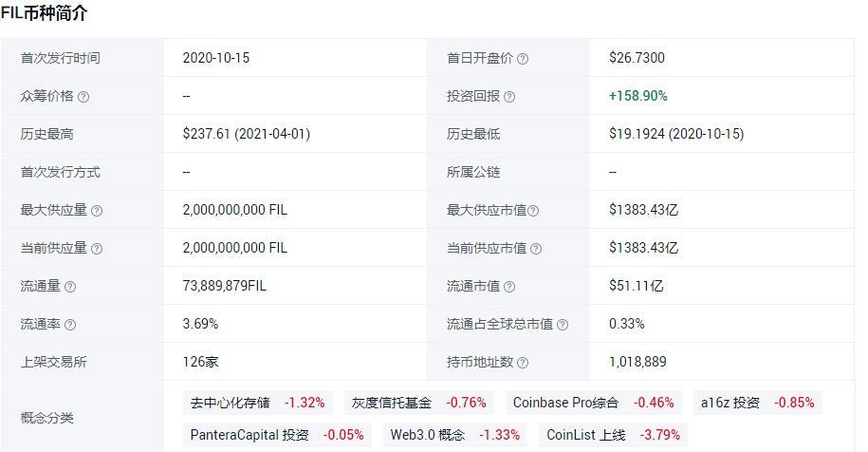Click help icon beside 当前供应量

pyautogui.click(x=97, y=249)
